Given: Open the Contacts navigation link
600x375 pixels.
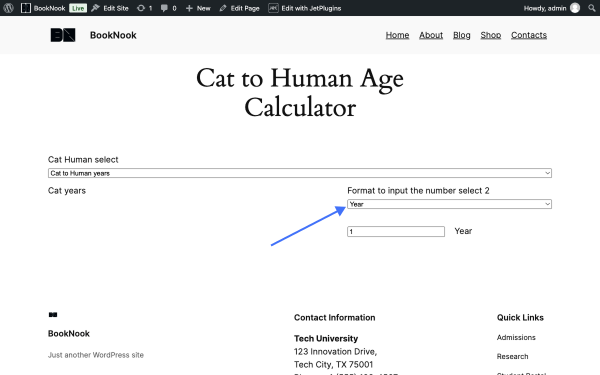Looking at the screenshot, I should tap(529, 35).
